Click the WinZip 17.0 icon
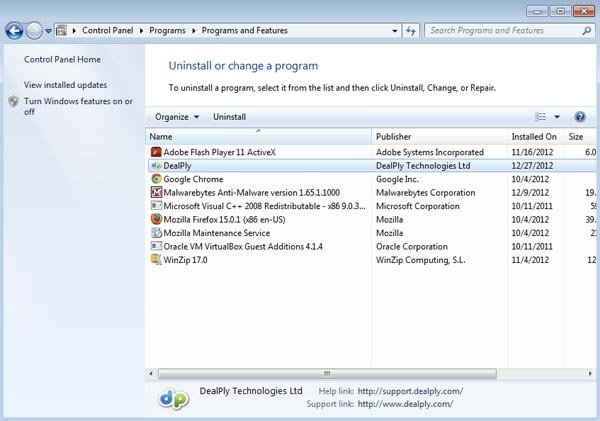The image size is (600, 421). 156,259
